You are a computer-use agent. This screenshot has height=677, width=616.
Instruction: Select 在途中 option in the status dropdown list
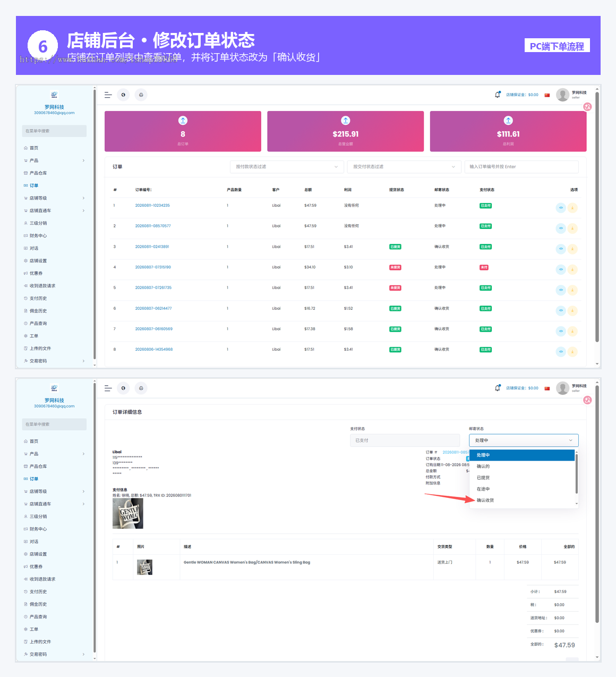click(x=522, y=489)
